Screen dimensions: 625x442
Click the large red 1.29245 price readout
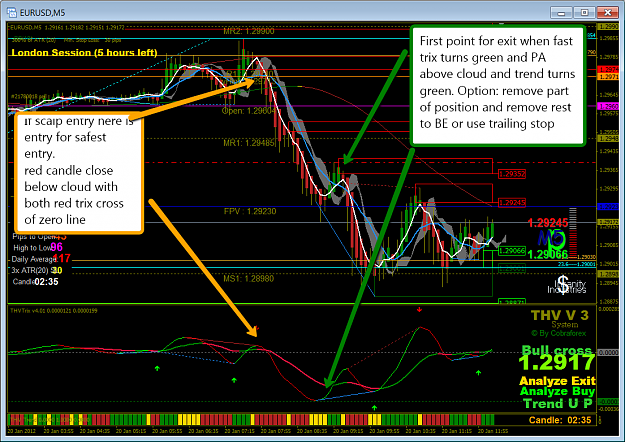click(x=547, y=223)
